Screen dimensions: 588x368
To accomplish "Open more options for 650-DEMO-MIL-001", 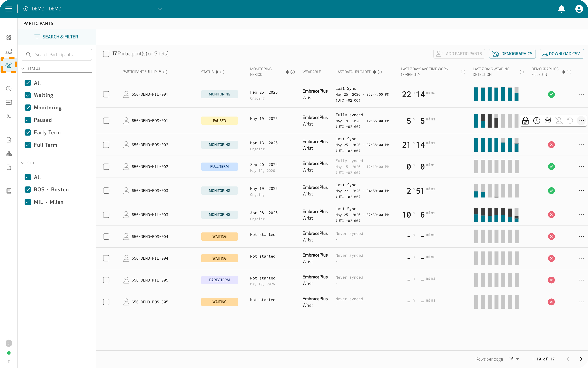I will (581, 94).
